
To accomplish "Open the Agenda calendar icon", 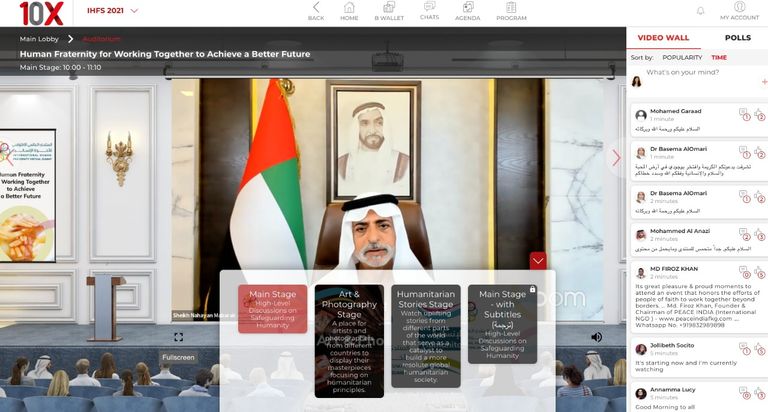I will (467, 11).
